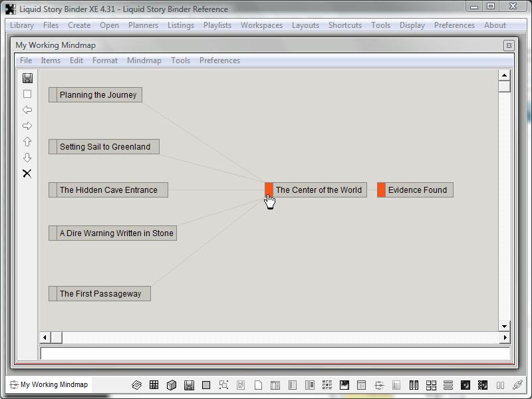The height and width of the screenshot is (399, 532).
Task: Open the Workspaces dropdown menu
Action: [x=261, y=25]
